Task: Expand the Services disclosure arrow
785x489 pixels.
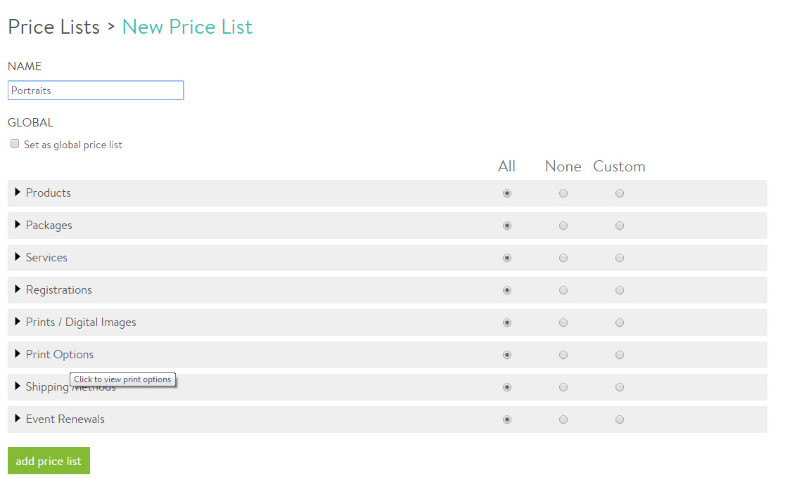Action: coord(18,257)
